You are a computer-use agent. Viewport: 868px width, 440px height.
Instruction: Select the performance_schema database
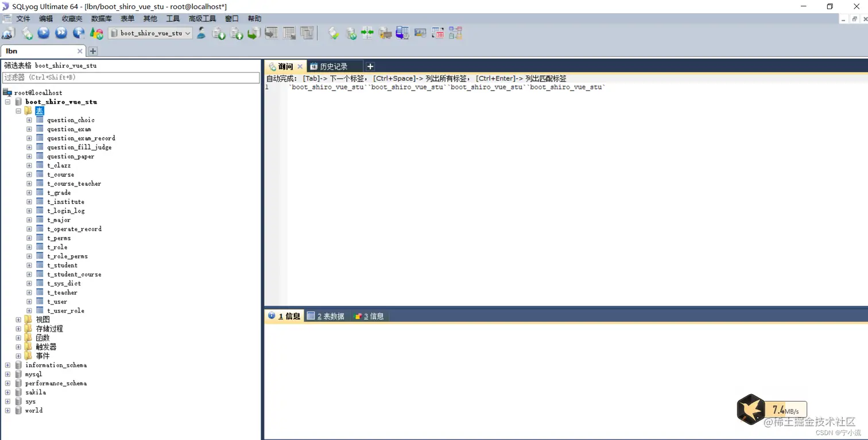coord(56,383)
